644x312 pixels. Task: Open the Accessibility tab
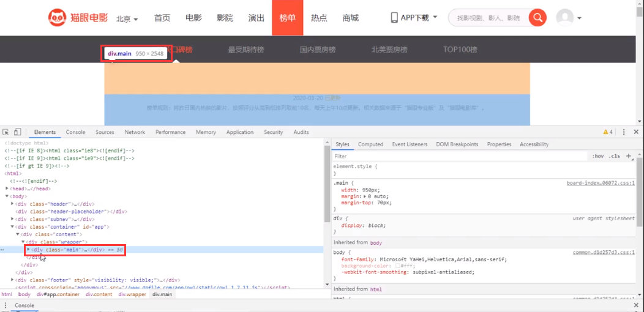534,144
